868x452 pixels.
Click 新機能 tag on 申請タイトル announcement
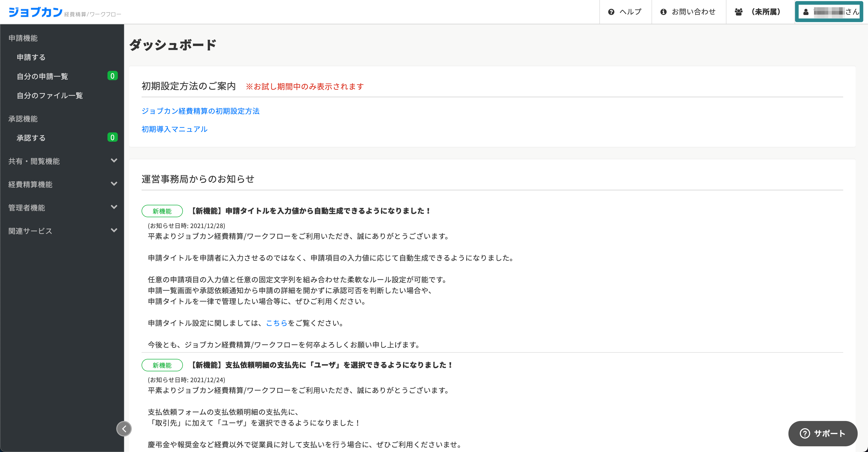coord(162,211)
